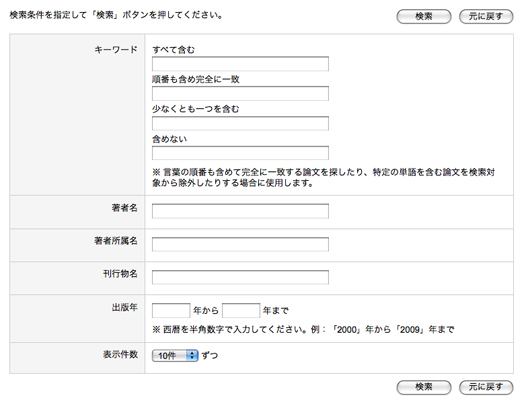
Task: Click the キーワード row label
Action: (x=116, y=50)
